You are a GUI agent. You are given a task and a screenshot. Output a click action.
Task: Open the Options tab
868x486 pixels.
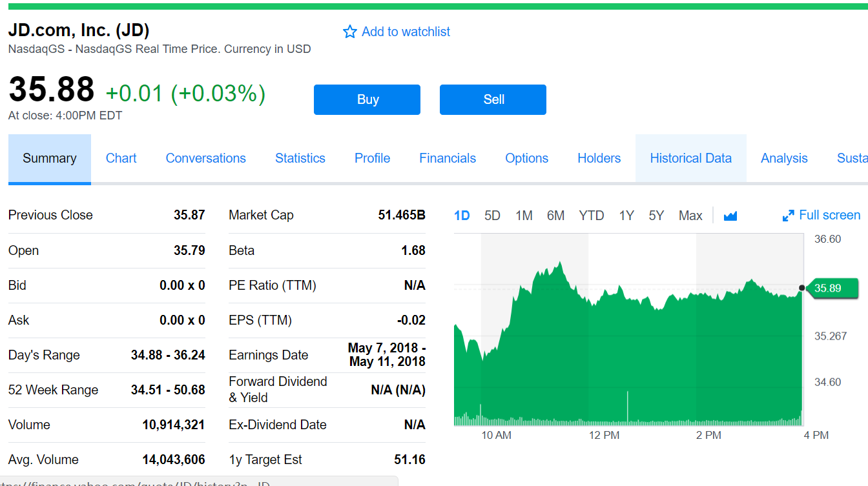pyautogui.click(x=527, y=158)
